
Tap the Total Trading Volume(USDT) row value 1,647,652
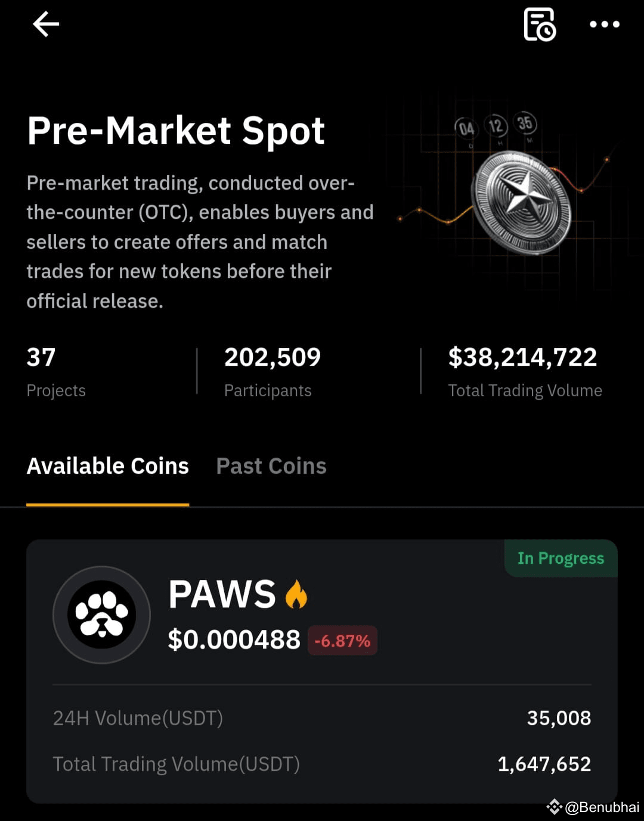tap(544, 764)
